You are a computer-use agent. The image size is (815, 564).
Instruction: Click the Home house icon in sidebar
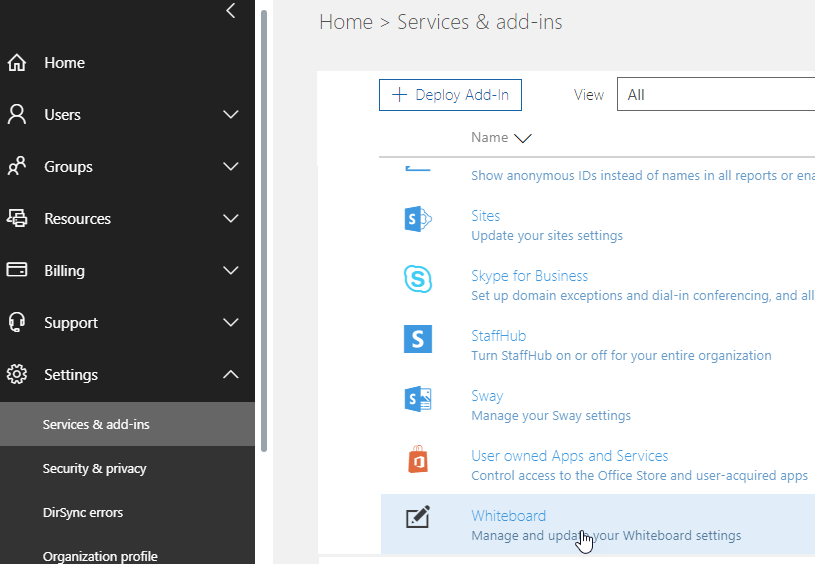point(17,63)
